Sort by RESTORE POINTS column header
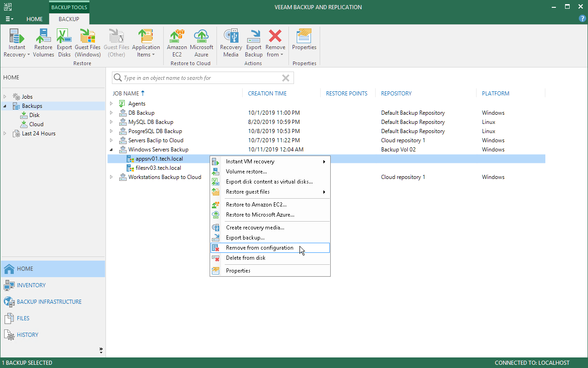The image size is (588, 368). (x=347, y=93)
